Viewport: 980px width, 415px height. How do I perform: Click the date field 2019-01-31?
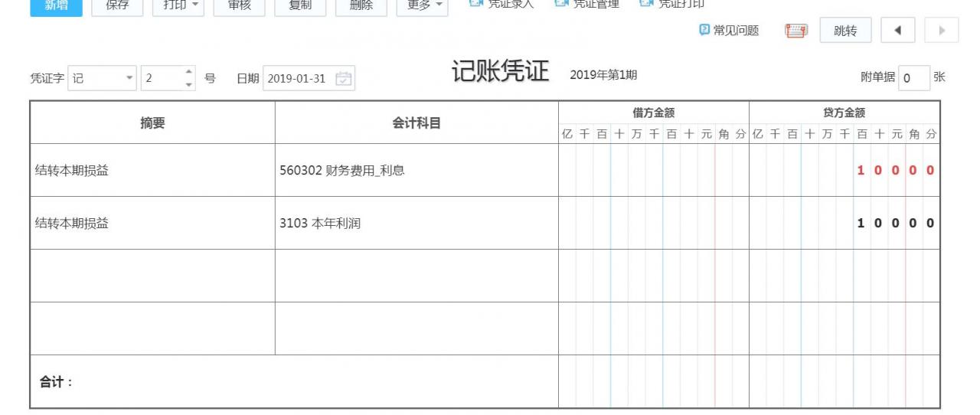[309, 78]
